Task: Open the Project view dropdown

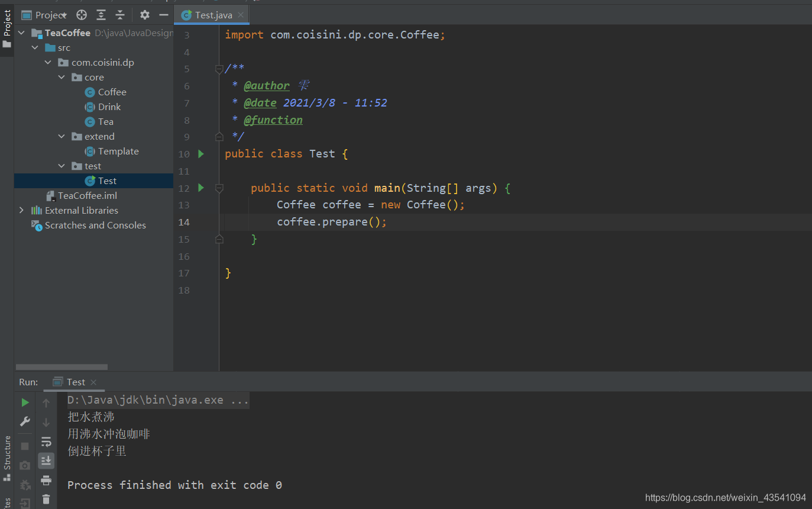Action: coord(45,15)
